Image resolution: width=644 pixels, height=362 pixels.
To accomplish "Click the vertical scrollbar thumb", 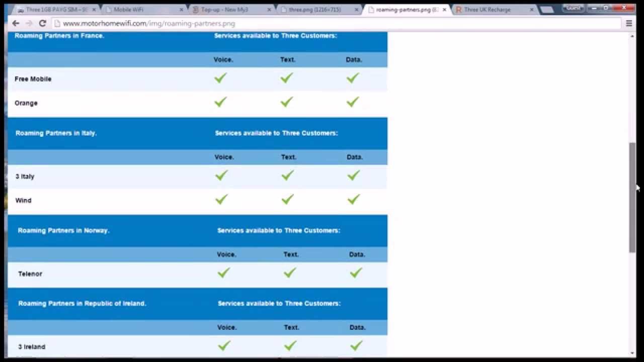I will 632,198.
